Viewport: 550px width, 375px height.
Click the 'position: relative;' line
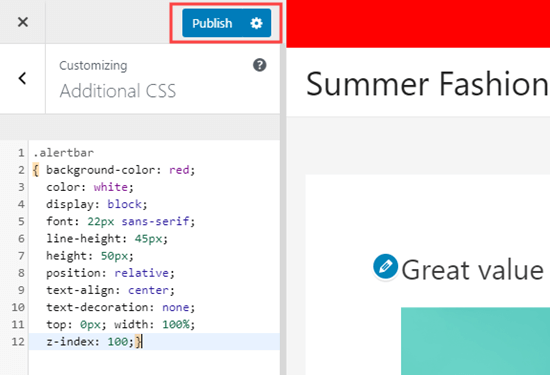pos(110,273)
